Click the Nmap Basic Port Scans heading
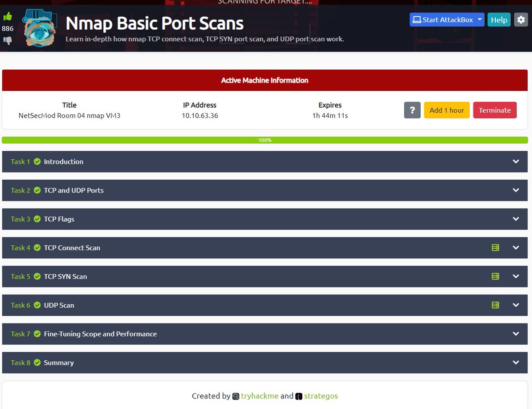Image resolution: width=532 pixels, height=409 pixels. point(155,23)
